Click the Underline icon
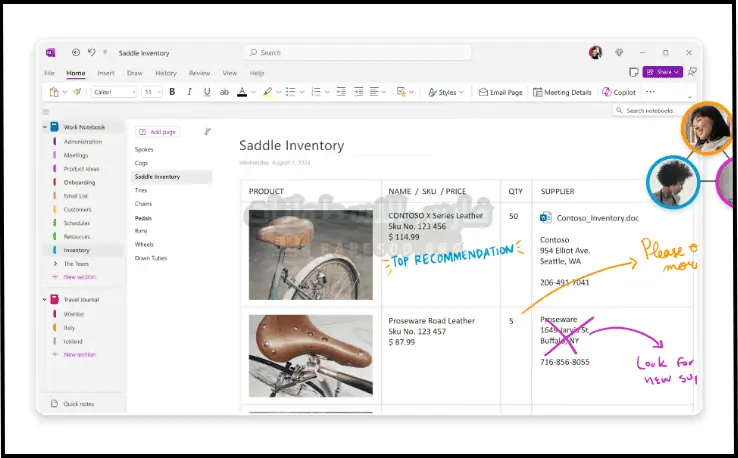Image resolution: width=738 pixels, height=458 pixels. point(207,92)
